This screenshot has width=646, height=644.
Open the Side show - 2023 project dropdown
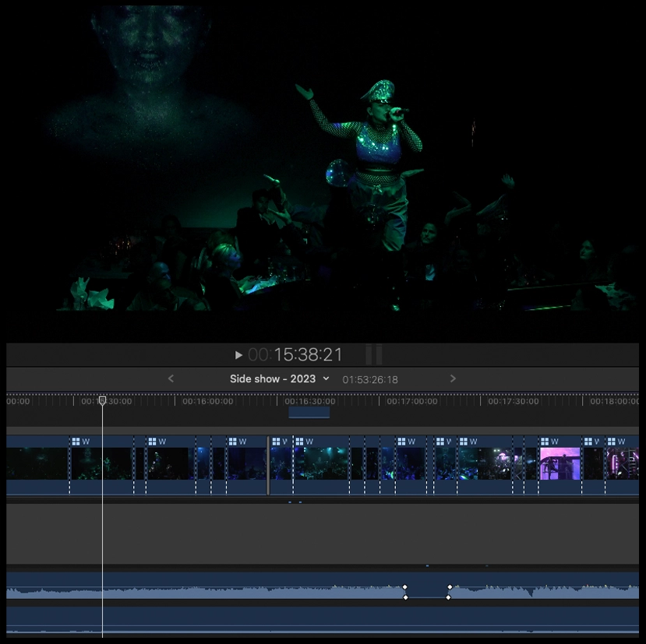point(279,378)
